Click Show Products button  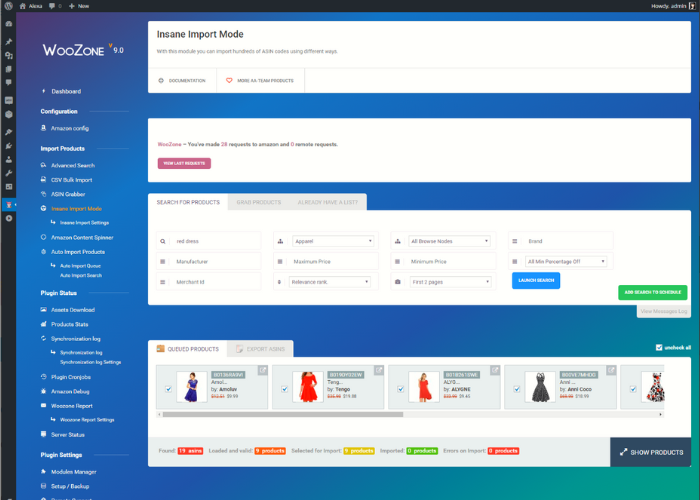[650, 452]
